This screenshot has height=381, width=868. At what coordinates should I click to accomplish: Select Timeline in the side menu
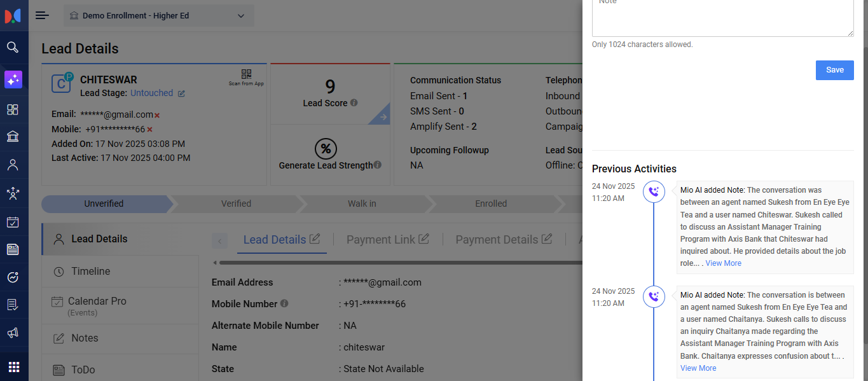[x=90, y=272]
